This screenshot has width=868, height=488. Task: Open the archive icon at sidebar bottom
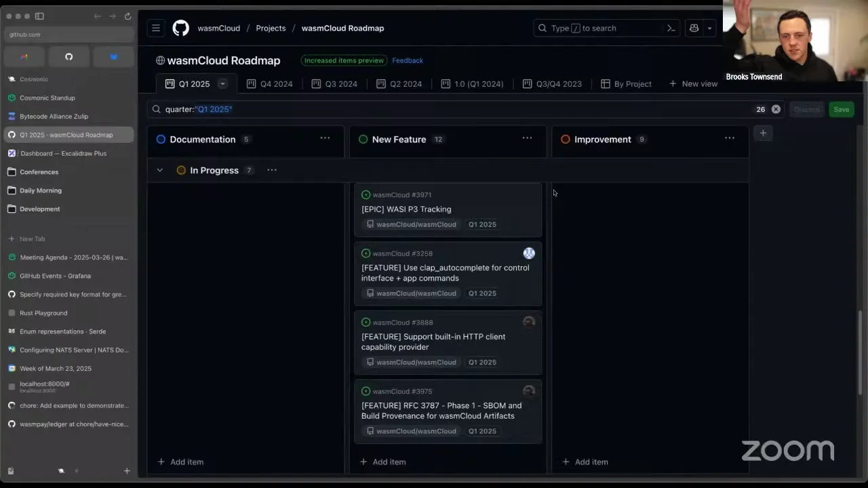(11, 471)
